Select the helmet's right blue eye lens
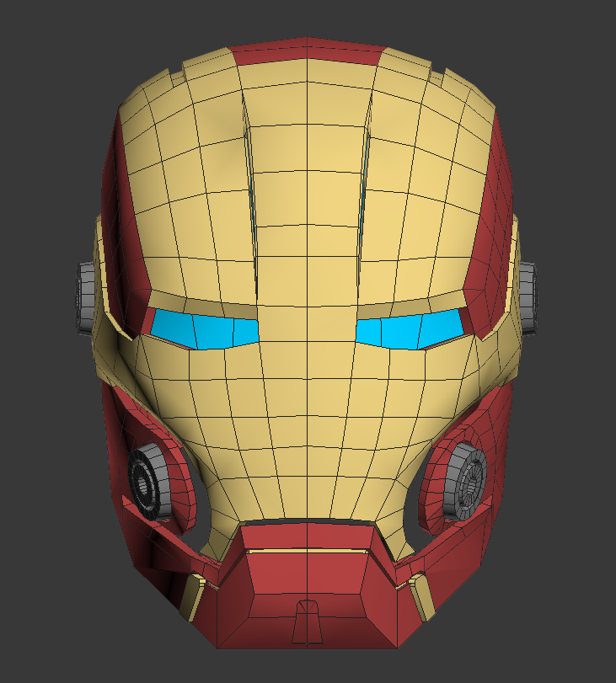This screenshot has height=683, width=616. coord(409,329)
